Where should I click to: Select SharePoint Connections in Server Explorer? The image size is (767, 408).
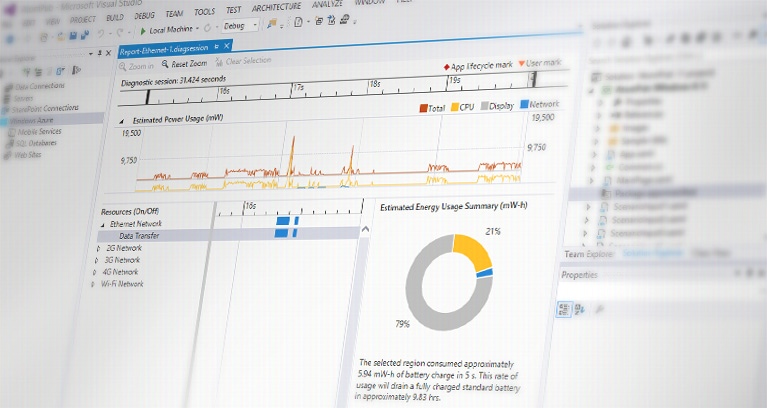point(45,109)
